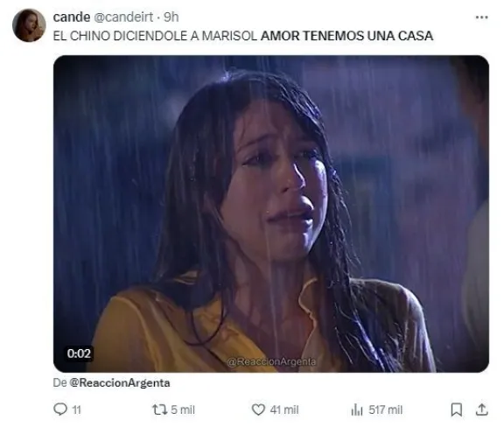Open the @candeirt handle link
This screenshot has width=504, height=427.
[123, 17]
